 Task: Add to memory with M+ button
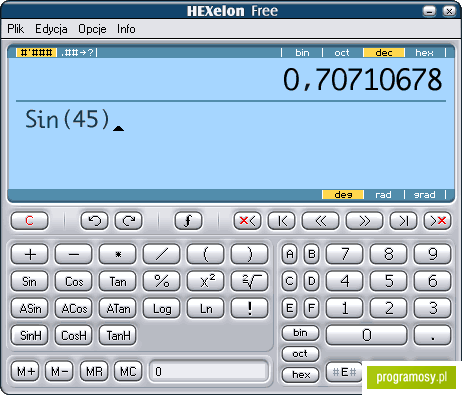25,371
